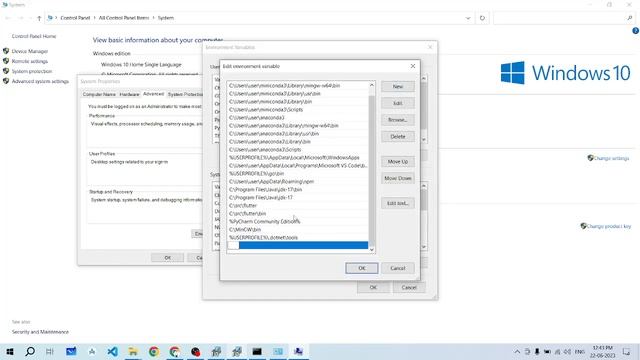
Task: Click OK in the System Properties window
Action: click(x=167, y=258)
